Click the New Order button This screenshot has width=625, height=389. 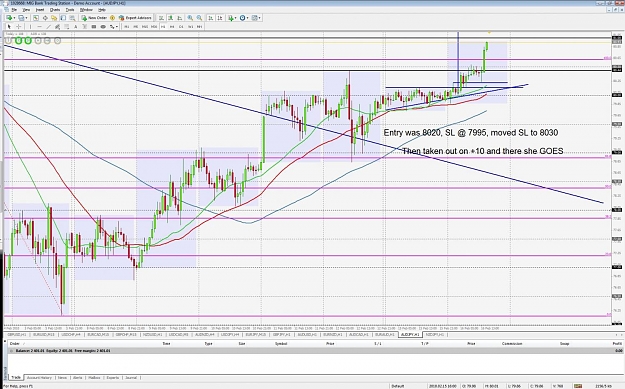(94, 18)
